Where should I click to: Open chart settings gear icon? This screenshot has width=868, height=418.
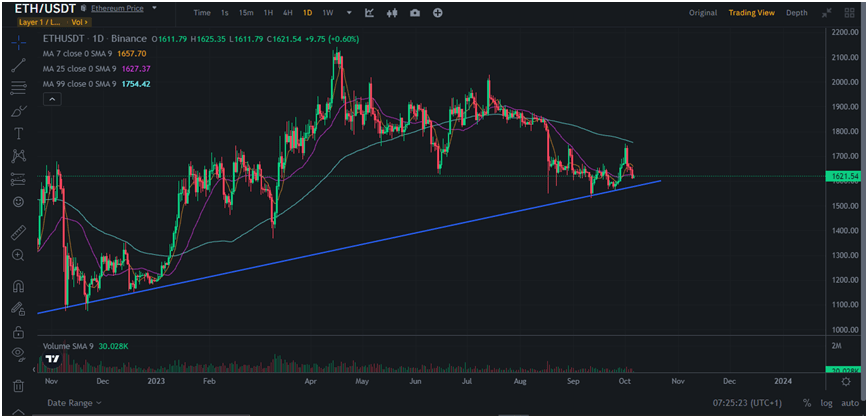coord(846,381)
